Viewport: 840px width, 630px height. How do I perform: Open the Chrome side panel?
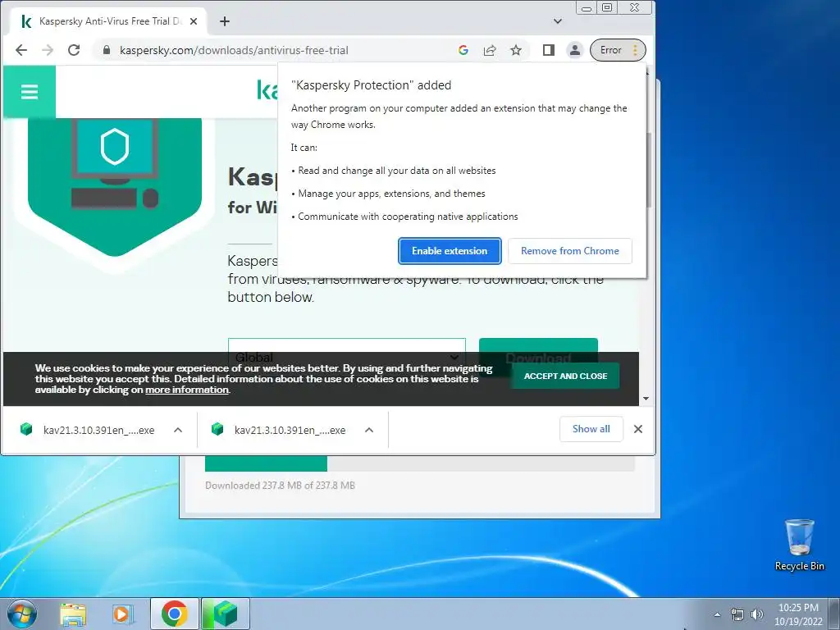(548, 50)
